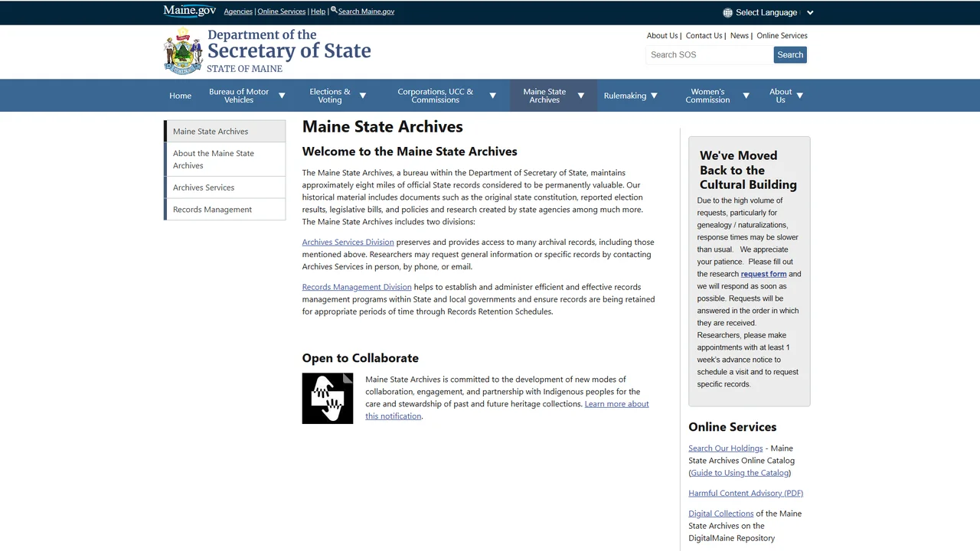
Task: Expand the Maine State Archives menu arrow
Action: (x=581, y=96)
